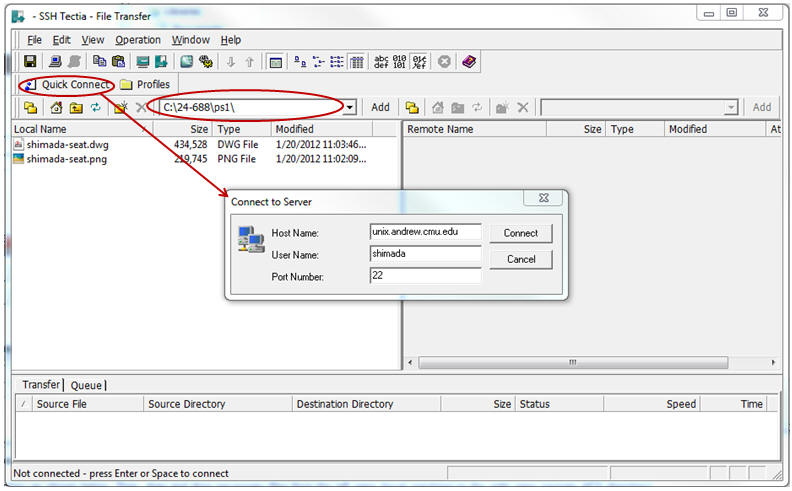
Task: Sort local files by Type column
Action: tap(242, 129)
